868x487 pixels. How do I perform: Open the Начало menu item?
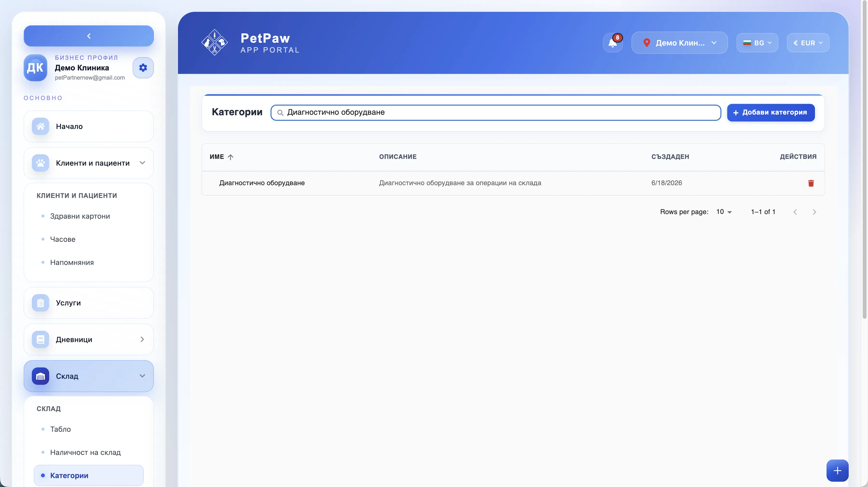pos(89,126)
